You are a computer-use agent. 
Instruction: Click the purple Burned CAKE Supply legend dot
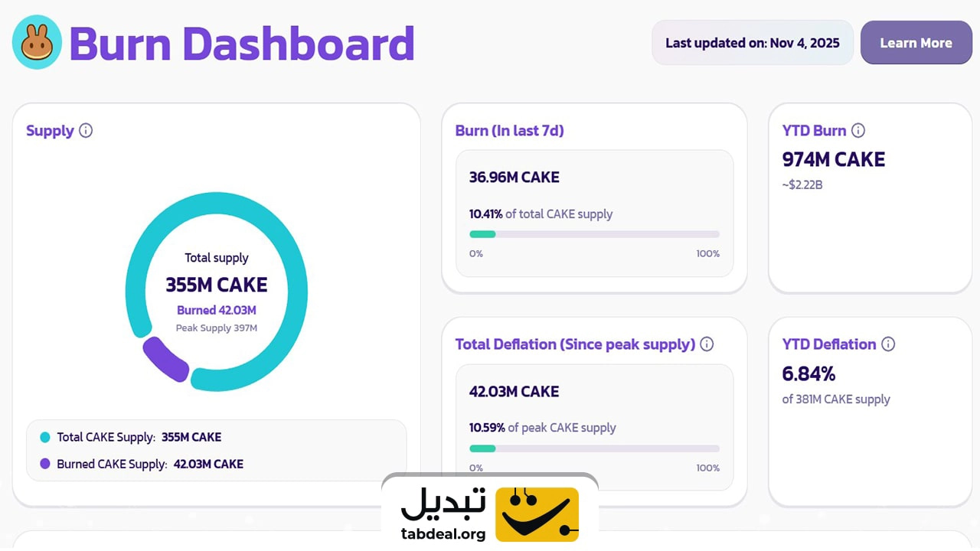(x=44, y=464)
